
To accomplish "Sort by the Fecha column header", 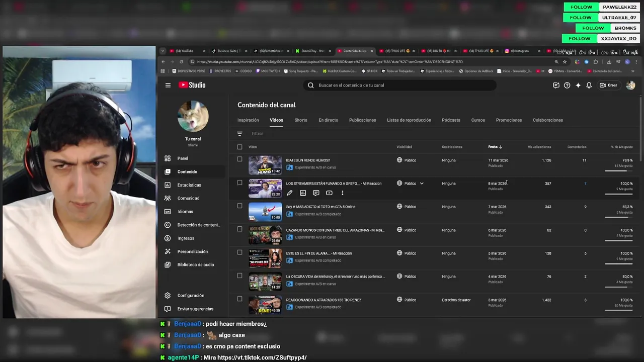I will (495, 147).
